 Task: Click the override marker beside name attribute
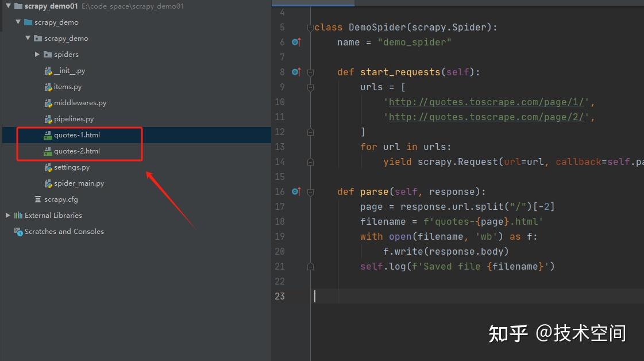(295, 41)
